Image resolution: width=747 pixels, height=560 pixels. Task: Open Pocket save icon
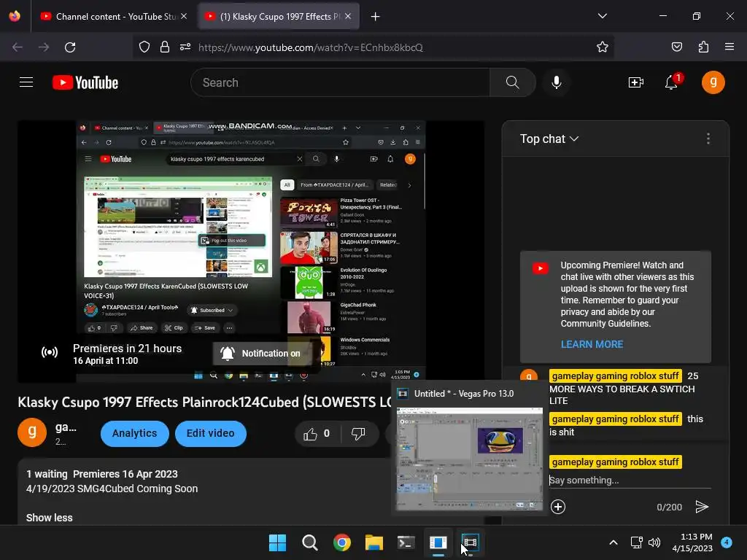click(x=676, y=47)
